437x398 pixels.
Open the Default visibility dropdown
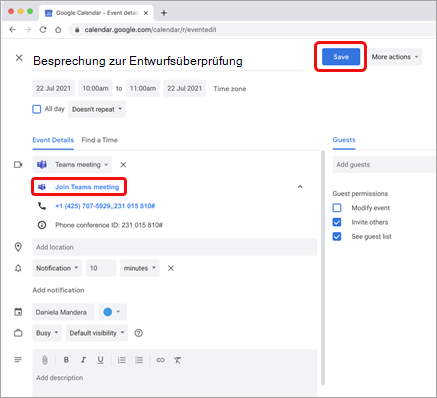(x=97, y=333)
